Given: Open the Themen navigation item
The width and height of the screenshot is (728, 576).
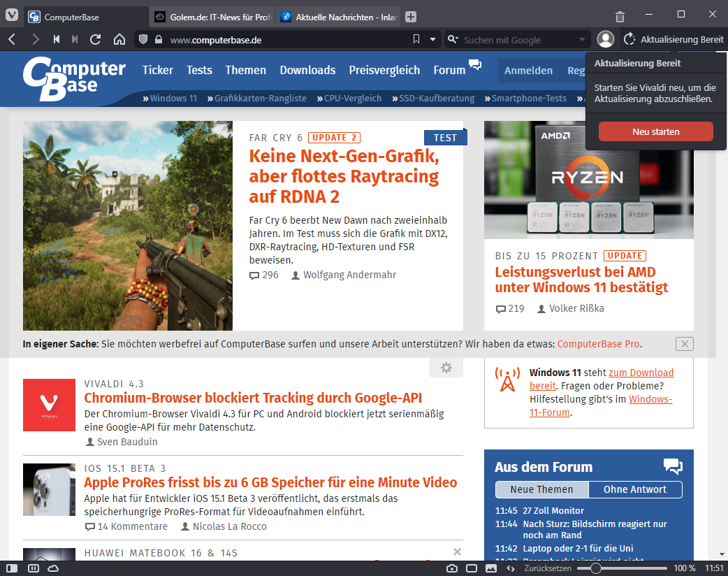Looking at the screenshot, I should 246,70.
